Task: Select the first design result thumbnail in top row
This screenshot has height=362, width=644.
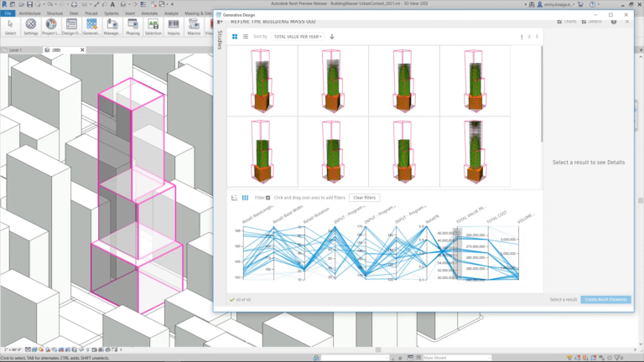Action: [262, 80]
